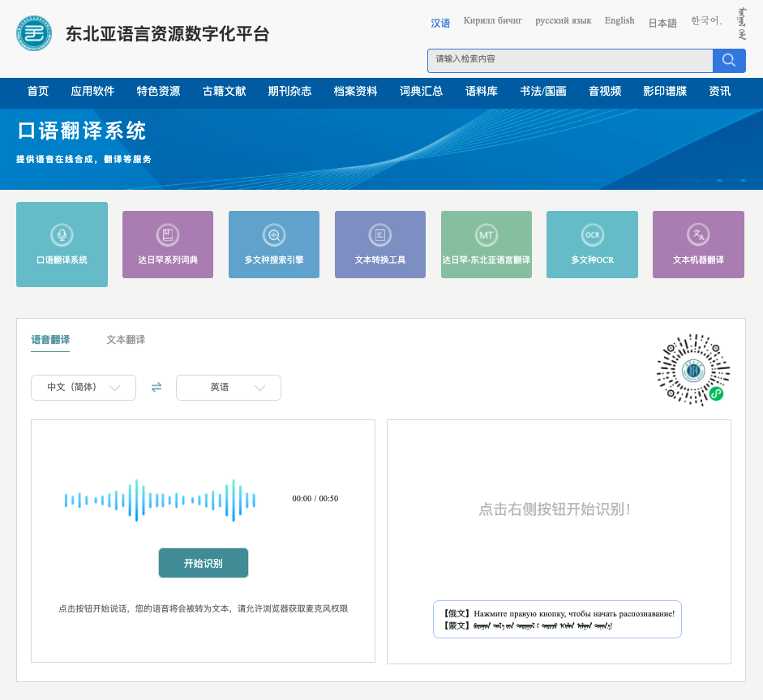Select the Кирилл бичиг language option
This screenshot has height=700, width=763.
click(x=493, y=20)
